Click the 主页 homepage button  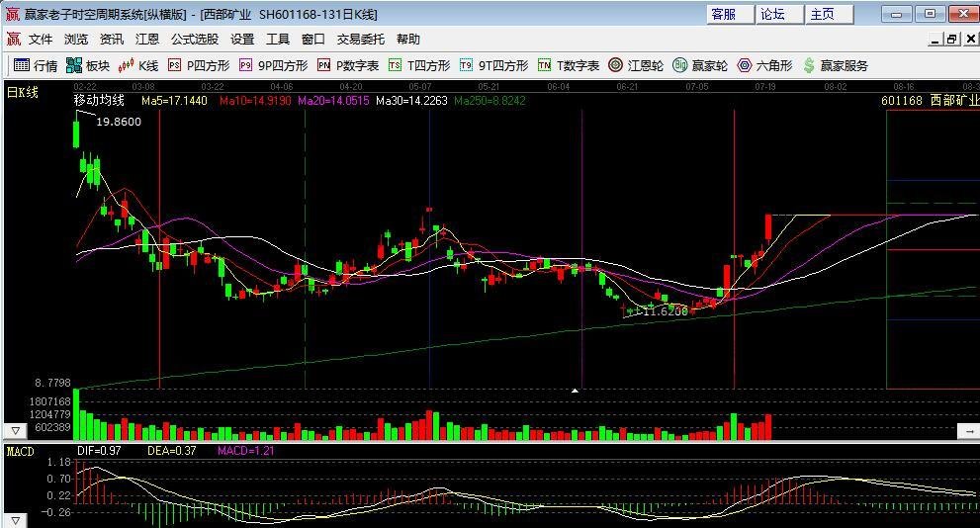click(830, 15)
